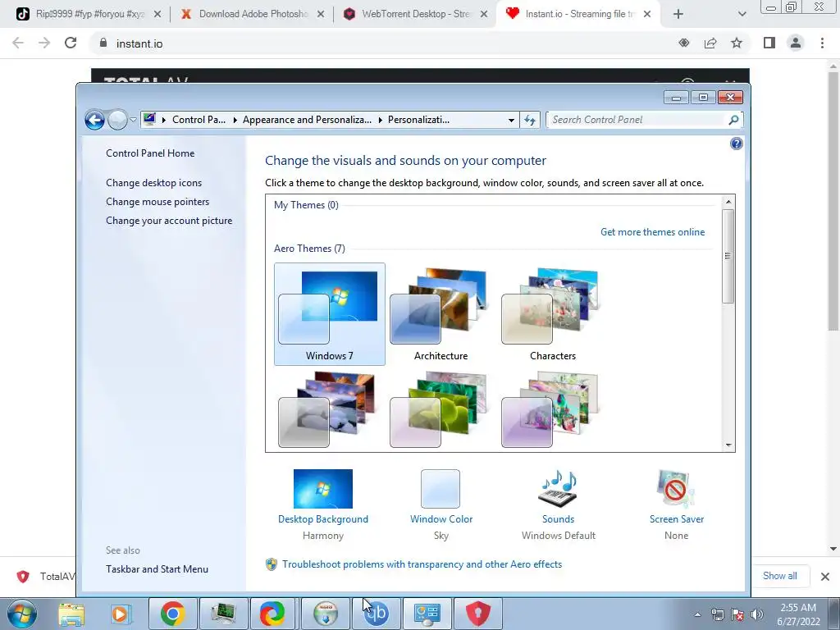840x630 pixels.
Task: Open a new Chrome tab
Action: click(x=678, y=15)
